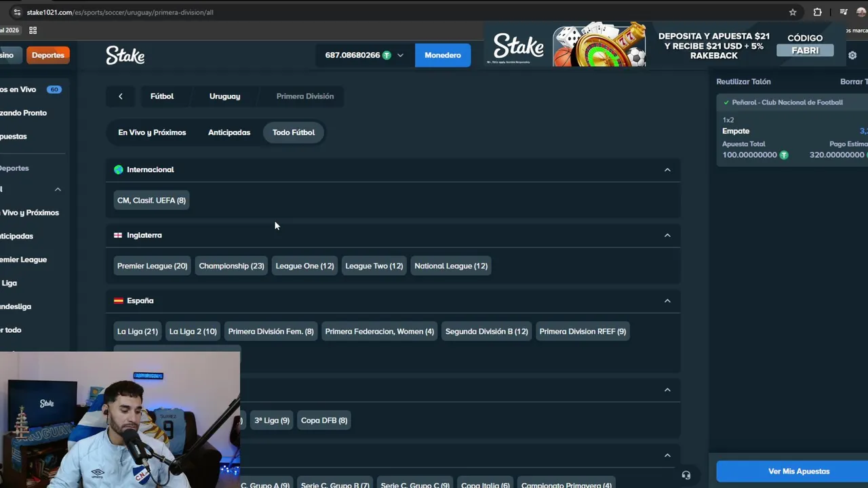The image size is (868, 488).
Task: Open live support headset icon
Action: [x=686, y=476]
